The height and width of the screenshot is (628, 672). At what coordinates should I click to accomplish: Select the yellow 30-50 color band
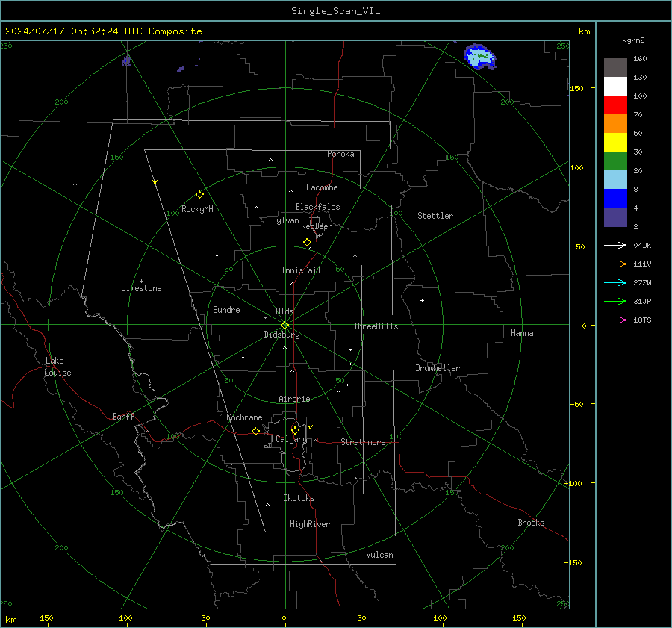click(615, 143)
